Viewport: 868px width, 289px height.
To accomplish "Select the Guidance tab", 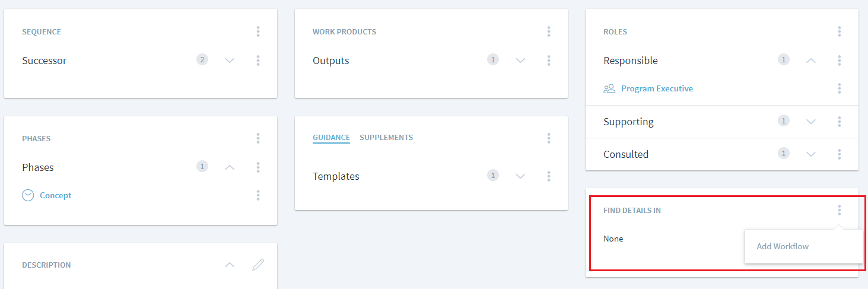I will pos(331,138).
